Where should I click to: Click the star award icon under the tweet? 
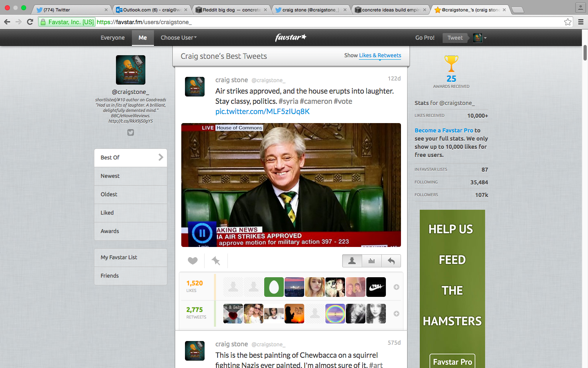click(216, 261)
